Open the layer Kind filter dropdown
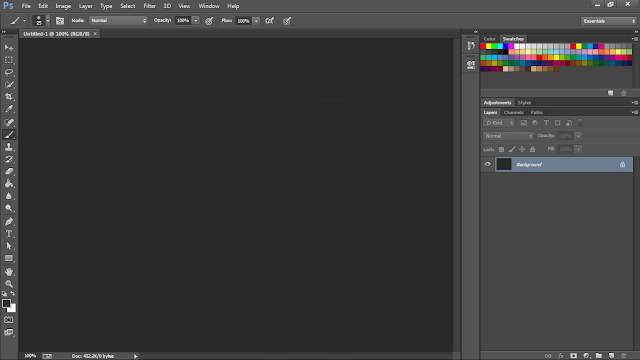This screenshot has height=360, width=640. [499, 123]
